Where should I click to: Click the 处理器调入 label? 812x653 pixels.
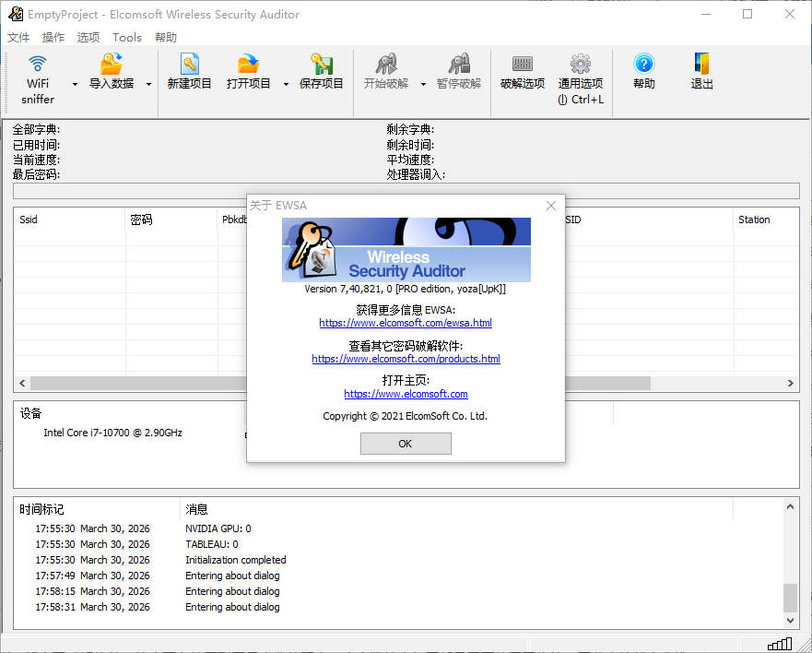(416, 174)
